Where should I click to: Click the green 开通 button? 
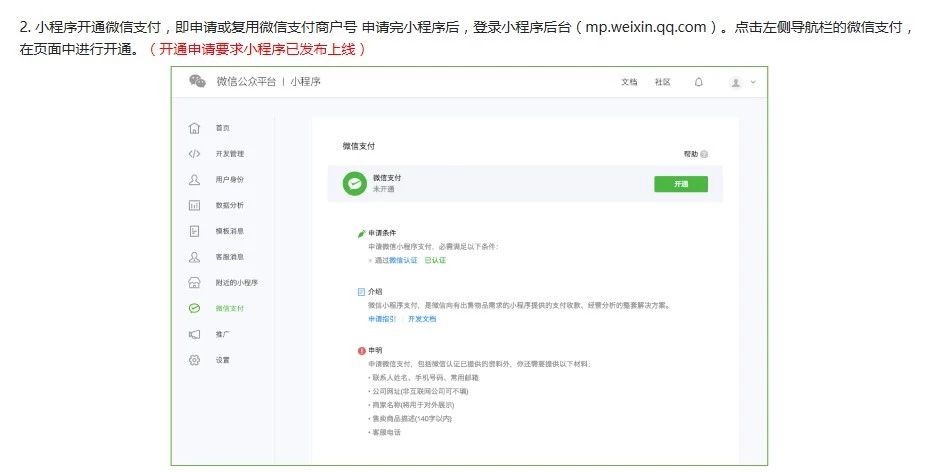(x=681, y=184)
